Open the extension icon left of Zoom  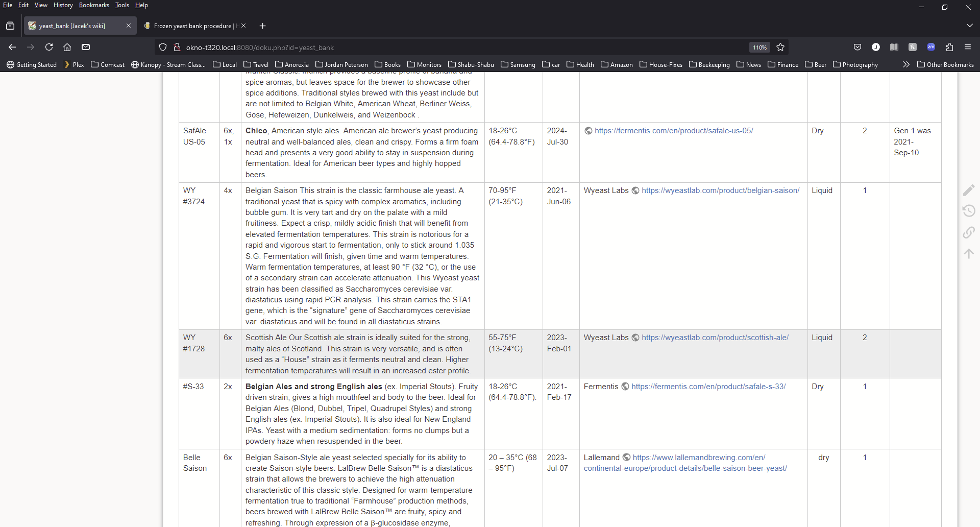(913, 47)
